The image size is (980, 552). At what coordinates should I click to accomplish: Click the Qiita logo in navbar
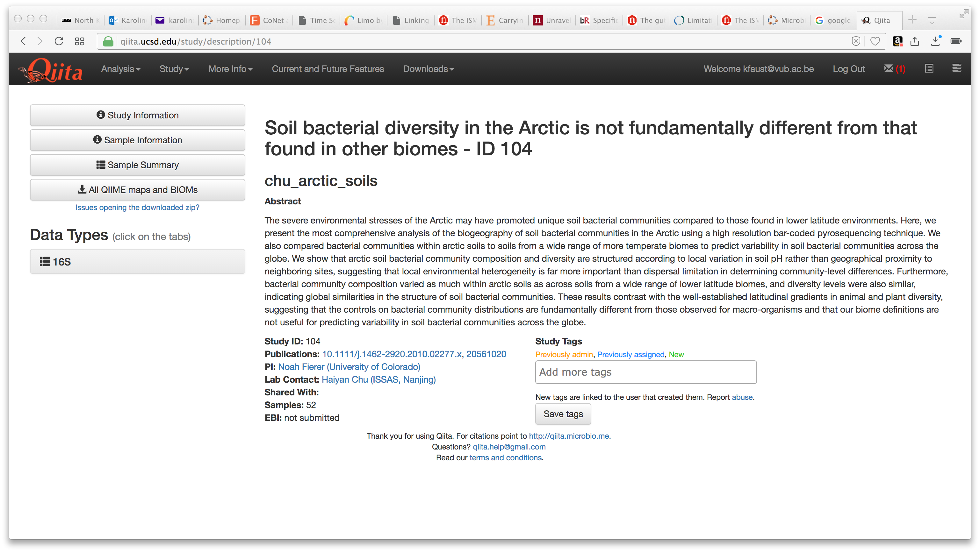click(x=51, y=70)
